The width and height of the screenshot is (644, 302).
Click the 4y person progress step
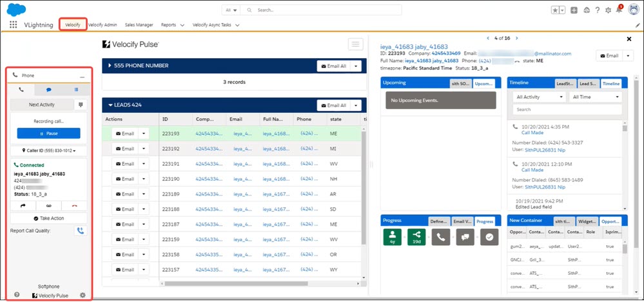[x=392, y=237]
